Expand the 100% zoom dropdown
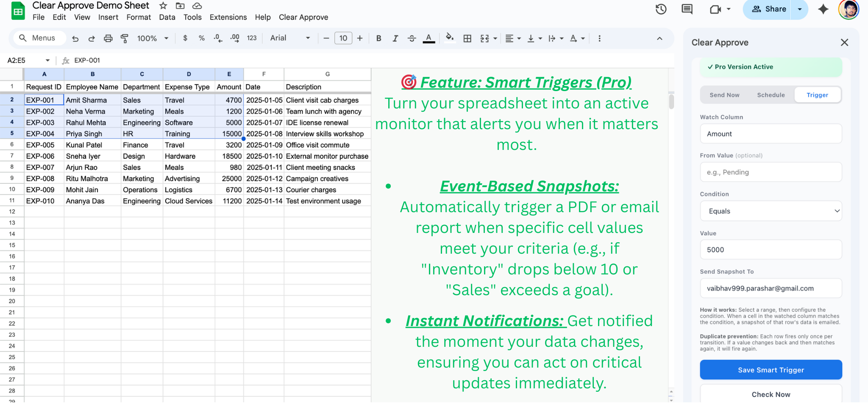The image size is (868, 404). pyautogui.click(x=152, y=38)
